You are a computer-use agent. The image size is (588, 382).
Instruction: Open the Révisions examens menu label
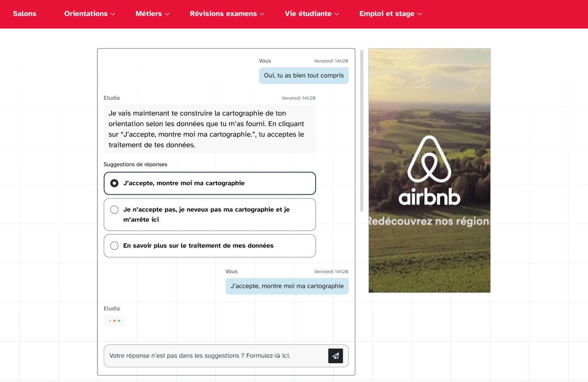click(x=223, y=14)
